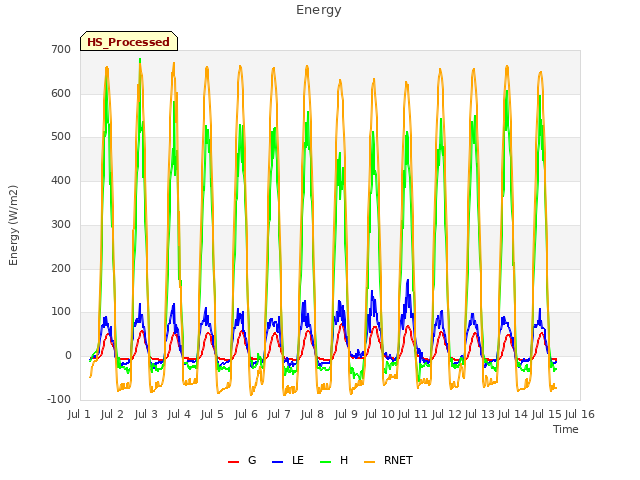
Task: Click the Jul 10 x-axis label
Action: click(380, 415)
